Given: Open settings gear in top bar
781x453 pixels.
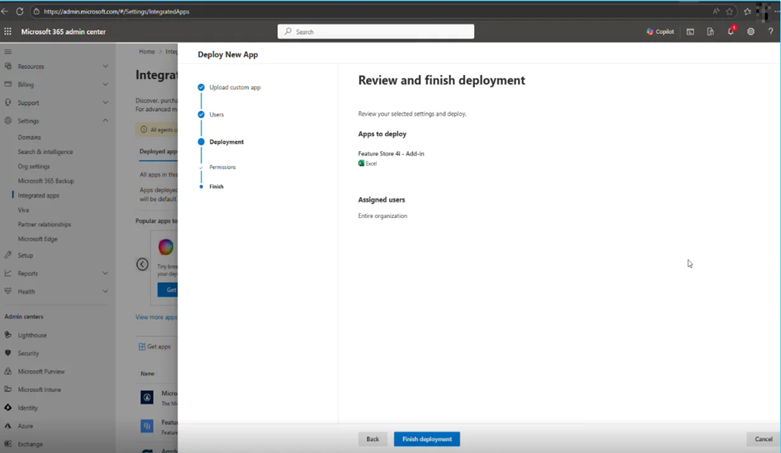Looking at the screenshot, I should pyautogui.click(x=751, y=32).
